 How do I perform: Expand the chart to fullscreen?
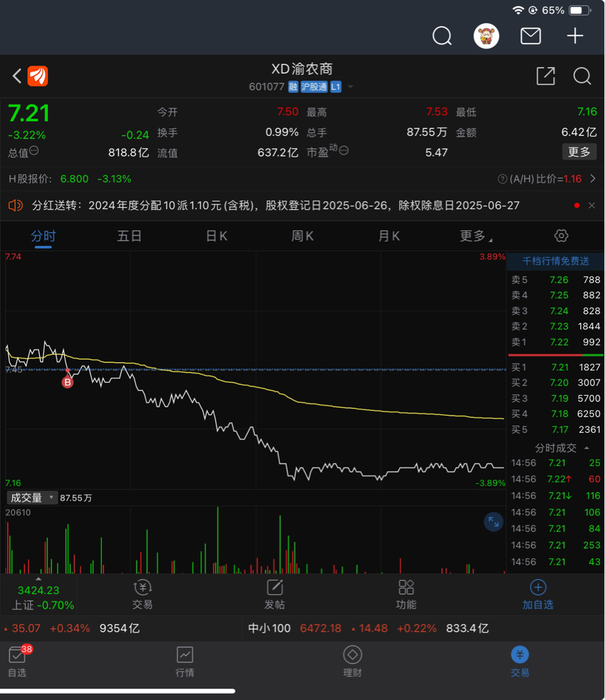point(494,522)
